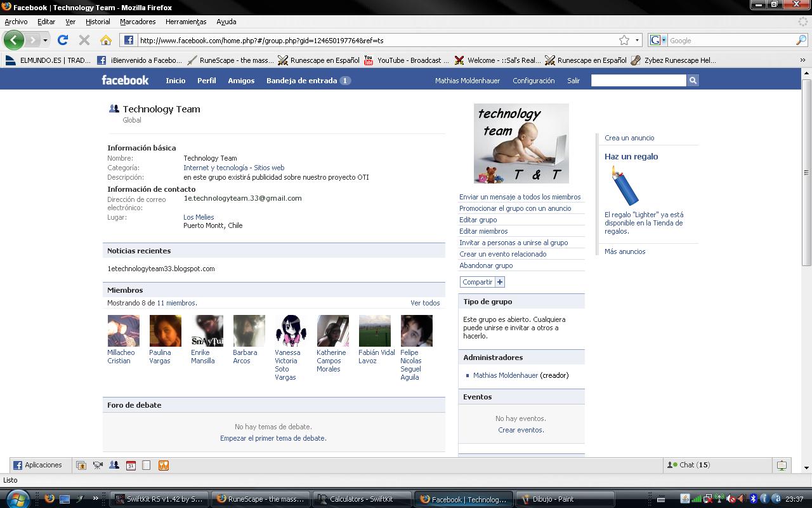This screenshot has width=812, height=508.
Task: Click Enviar un mensaje a todos los miembros
Action: (520, 197)
